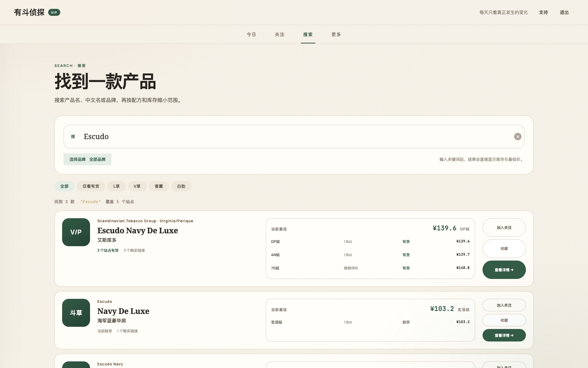
Task: Select the 全部 filter chip
Action: [64, 186]
